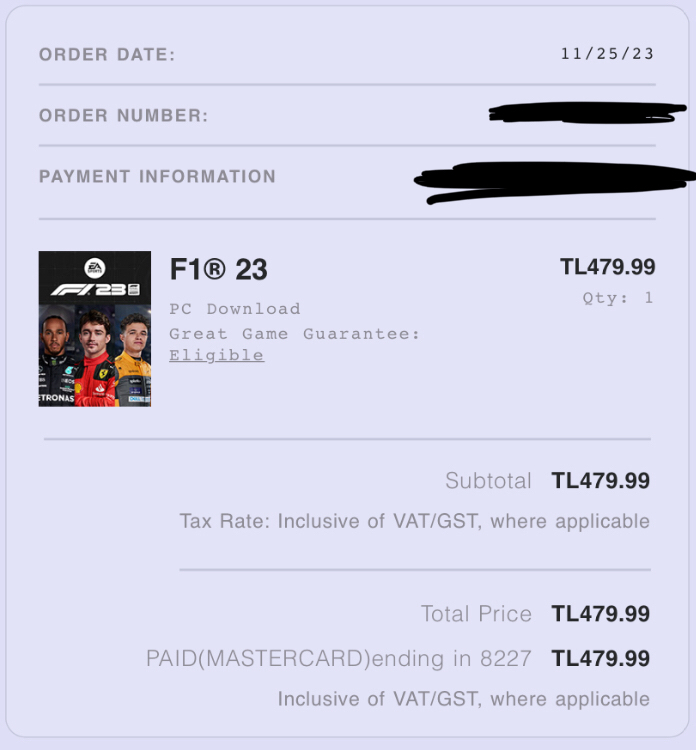
Task: Click the ORDER DATE label
Action: (107, 55)
